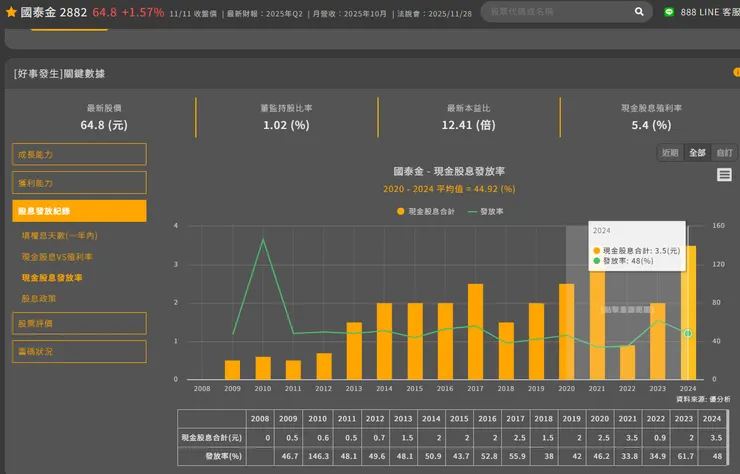Click the 2016 dividend bar

tap(445, 341)
